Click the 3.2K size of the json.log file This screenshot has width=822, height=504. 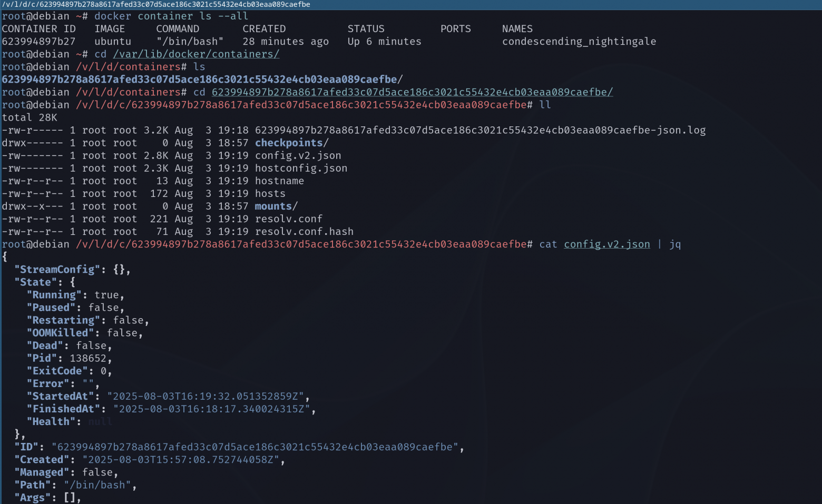click(x=156, y=130)
